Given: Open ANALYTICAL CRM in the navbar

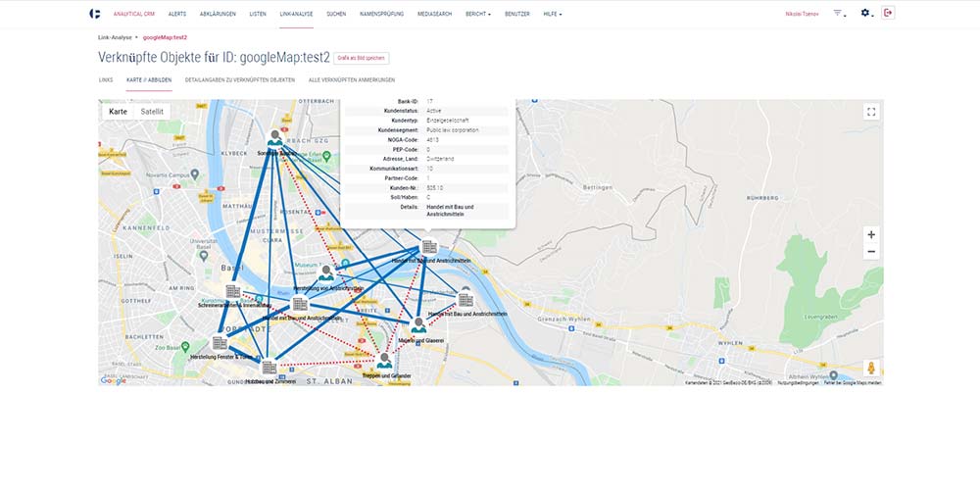Looking at the screenshot, I should [x=133, y=14].
